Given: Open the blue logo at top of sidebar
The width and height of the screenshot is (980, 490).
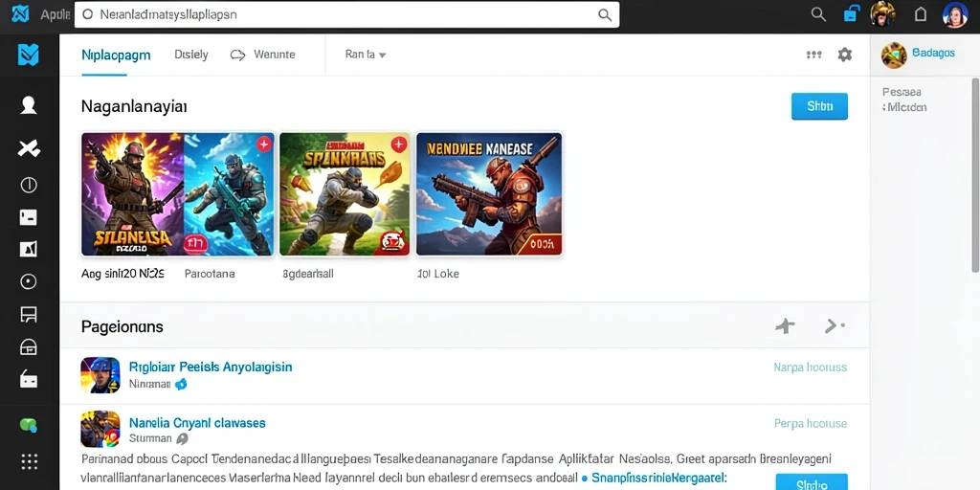Looking at the screenshot, I should (x=28, y=55).
